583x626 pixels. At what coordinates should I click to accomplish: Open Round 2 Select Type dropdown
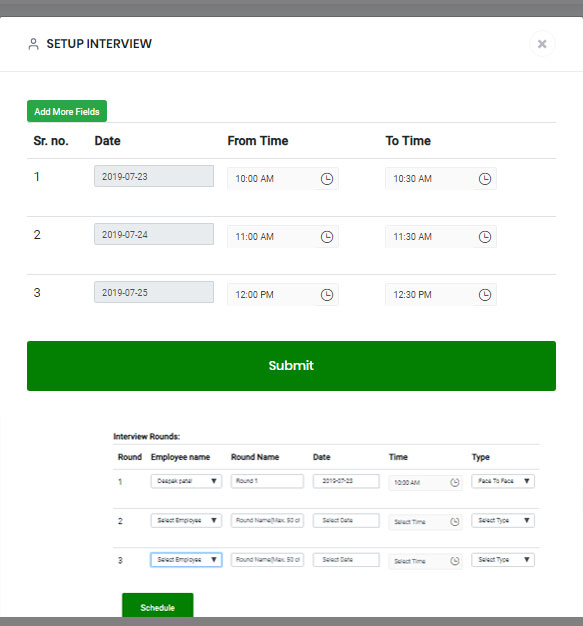pos(503,520)
